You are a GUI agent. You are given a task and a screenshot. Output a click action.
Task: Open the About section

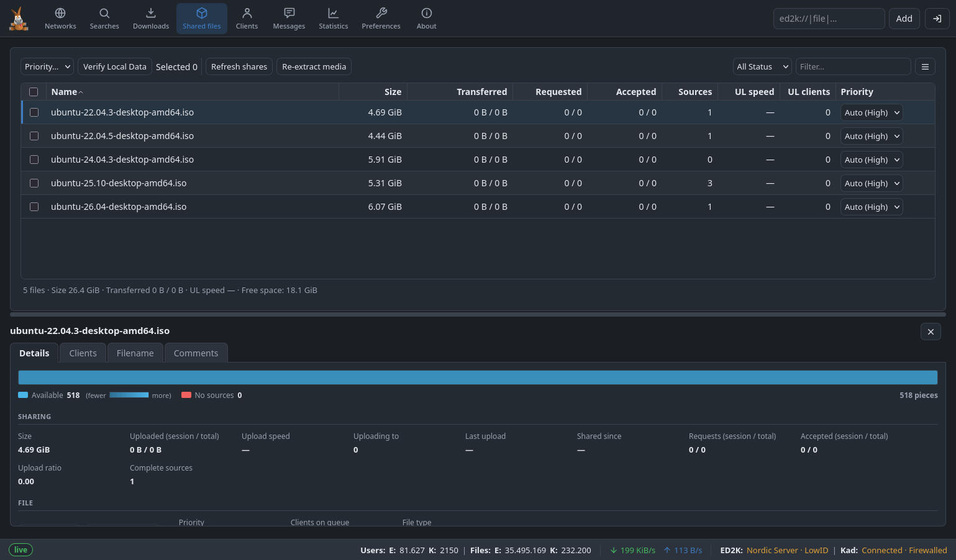(427, 19)
